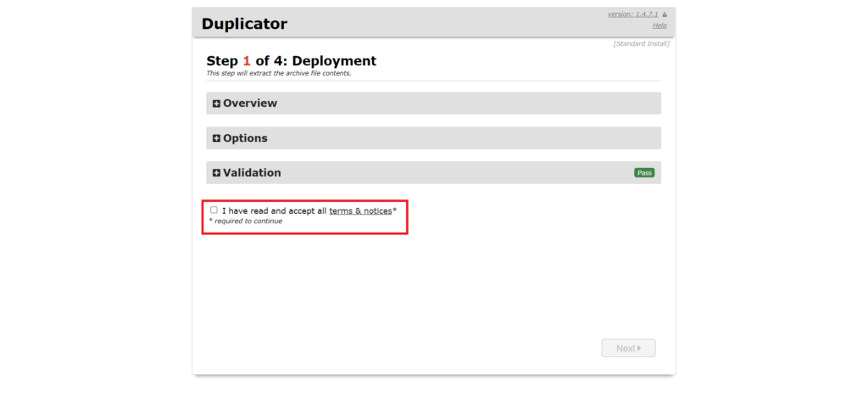Click the 'extract the archive file contents' description
The image size is (868, 398).
pos(279,73)
